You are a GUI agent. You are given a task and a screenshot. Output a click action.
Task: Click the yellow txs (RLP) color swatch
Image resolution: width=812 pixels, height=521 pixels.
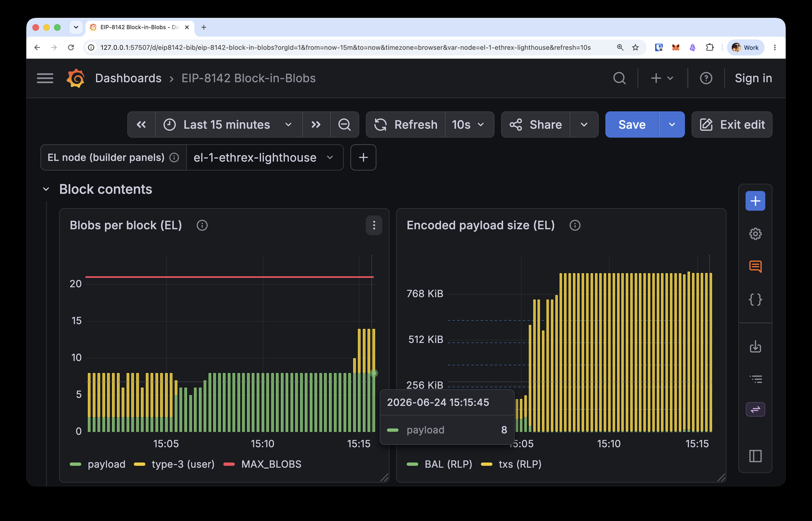(x=487, y=464)
